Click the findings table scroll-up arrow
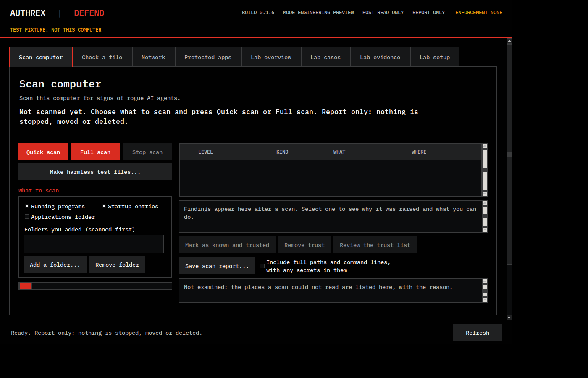Image resolution: width=588 pixels, height=378 pixels. coord(485,146)
